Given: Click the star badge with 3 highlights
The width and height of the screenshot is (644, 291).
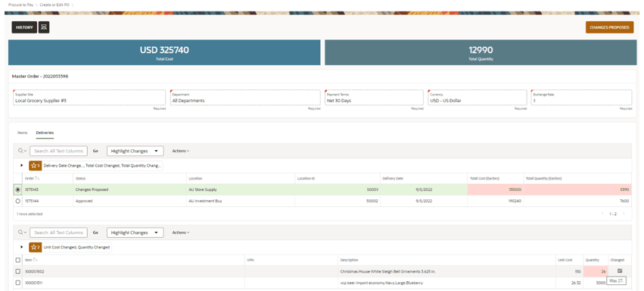Looking at the screenshot, I should pyautogui.click(x=36, y=166).
